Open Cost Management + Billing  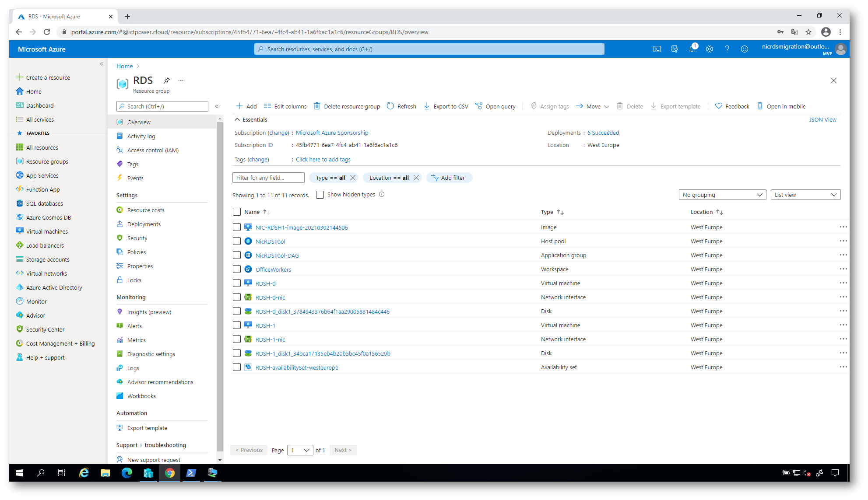pyautogui.click(x=60, y=343)
